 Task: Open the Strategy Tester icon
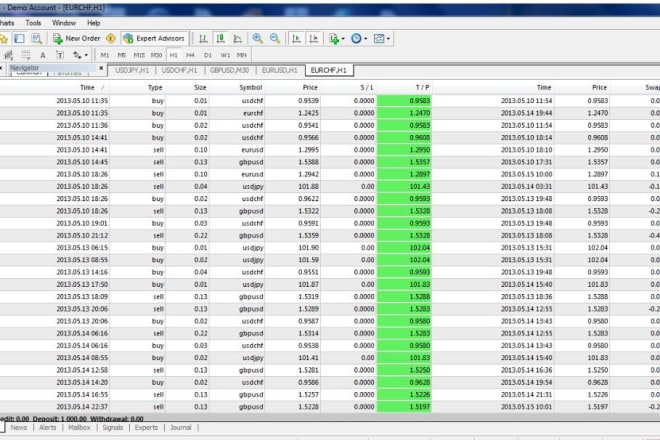pos(37,39)
